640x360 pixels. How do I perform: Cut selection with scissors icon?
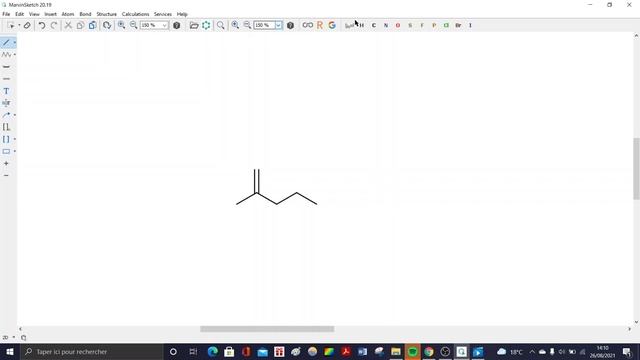click(68, 25)
